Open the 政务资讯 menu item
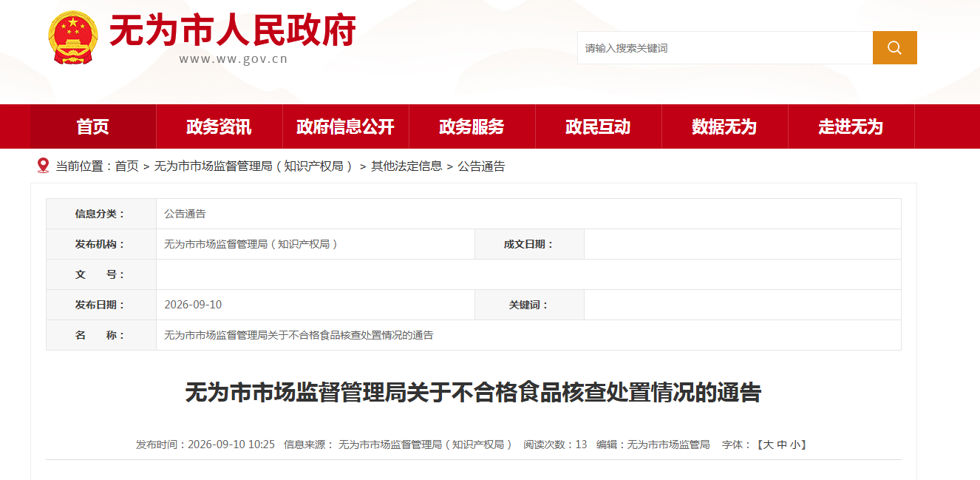The image size is (980, 480). pos(219,126)
